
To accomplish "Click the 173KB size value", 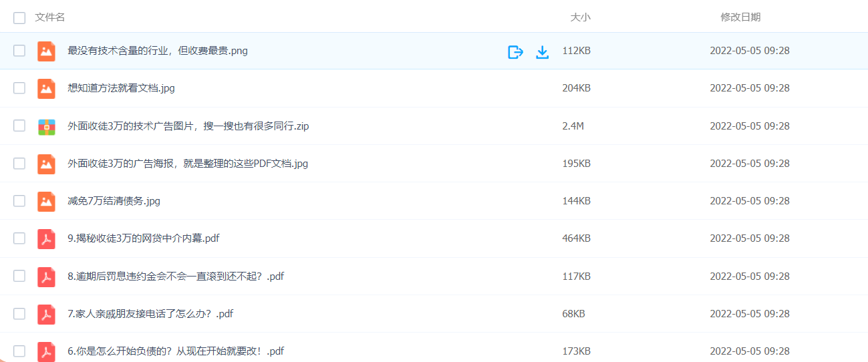I will point(576,351).
